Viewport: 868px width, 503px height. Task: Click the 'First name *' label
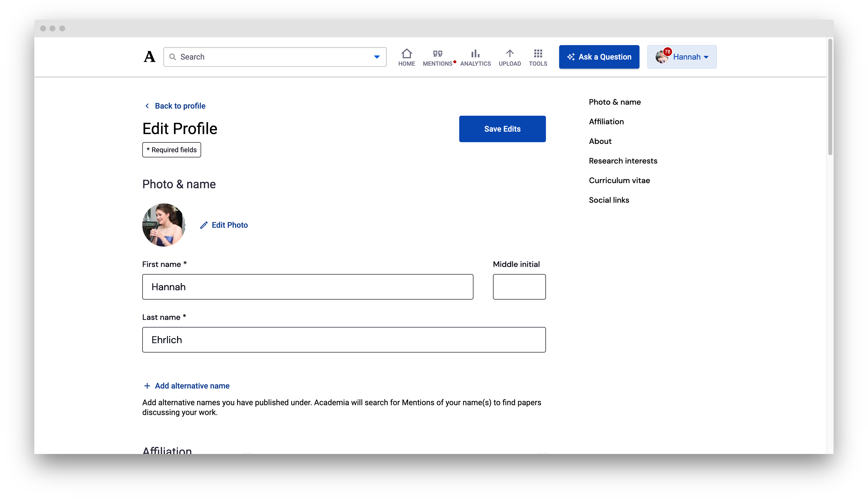pos(164,264)
